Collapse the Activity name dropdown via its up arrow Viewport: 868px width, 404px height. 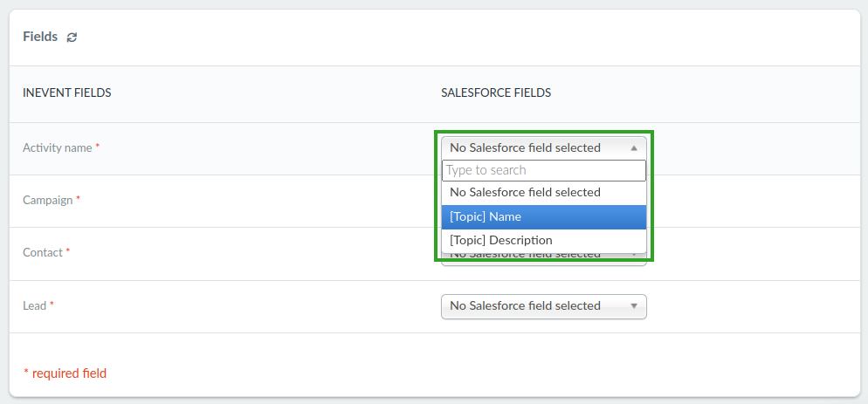tap(634, 148)
